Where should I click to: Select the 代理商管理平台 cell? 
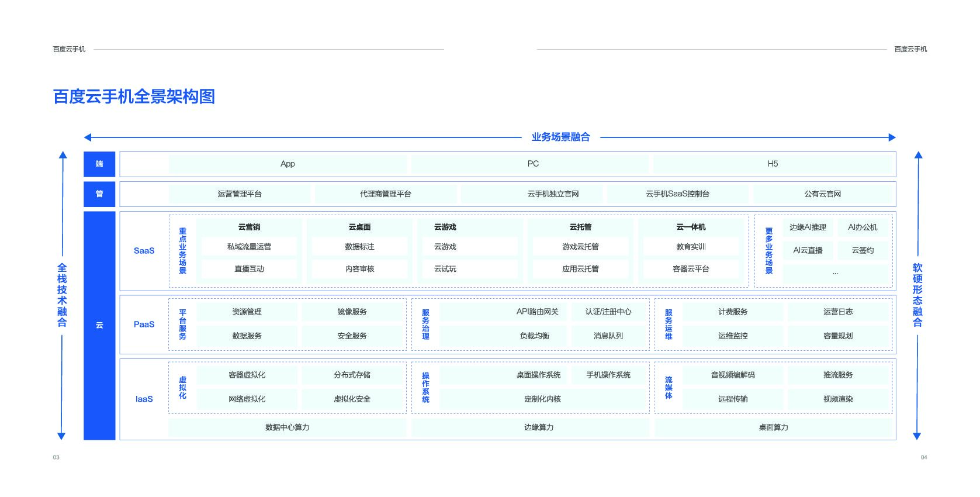tap(386, 194)
